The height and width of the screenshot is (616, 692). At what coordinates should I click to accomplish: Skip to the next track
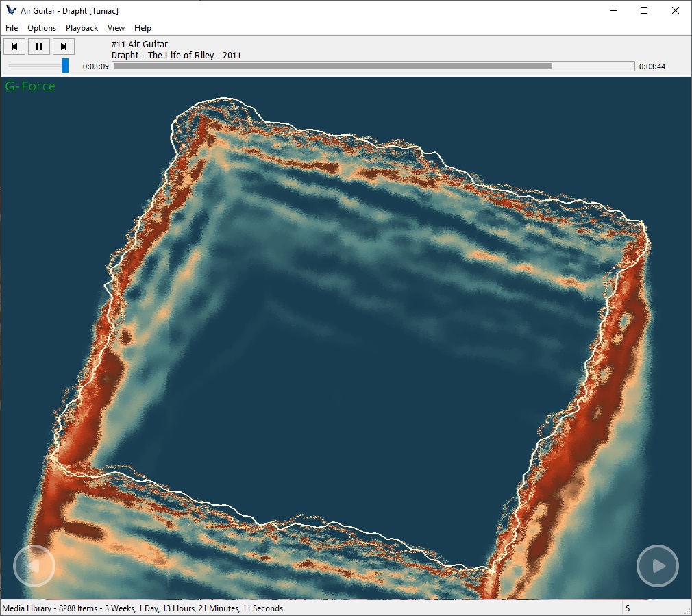point(64,47)
